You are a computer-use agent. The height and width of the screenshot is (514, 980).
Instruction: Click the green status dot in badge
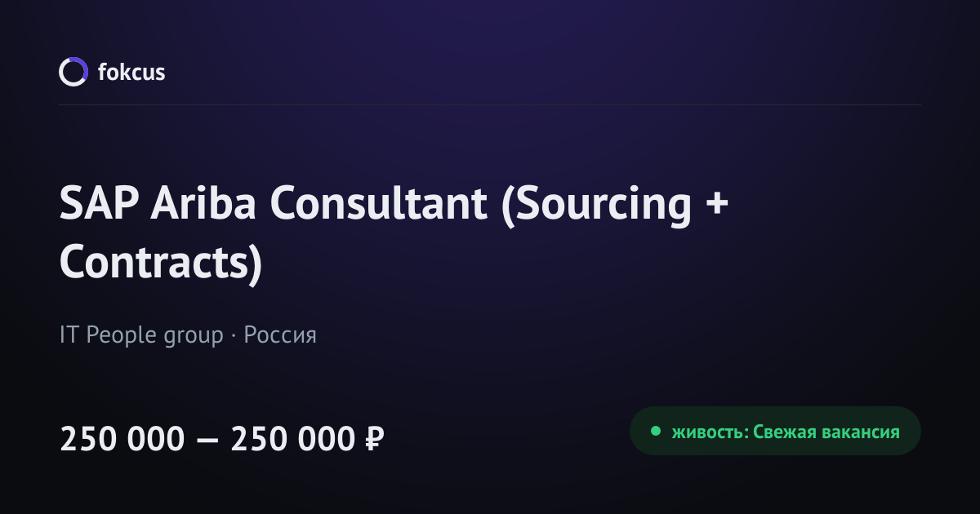coord(655,431)
